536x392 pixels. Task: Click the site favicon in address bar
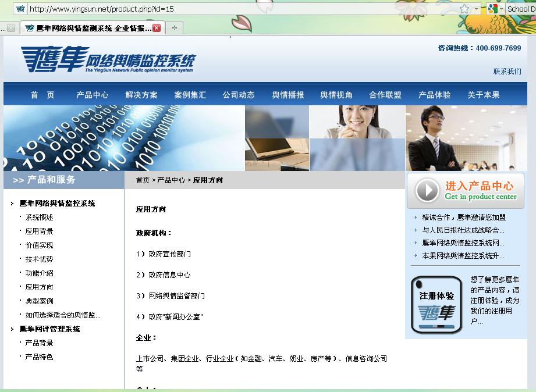pyautogui.click(x=21, y=9)
